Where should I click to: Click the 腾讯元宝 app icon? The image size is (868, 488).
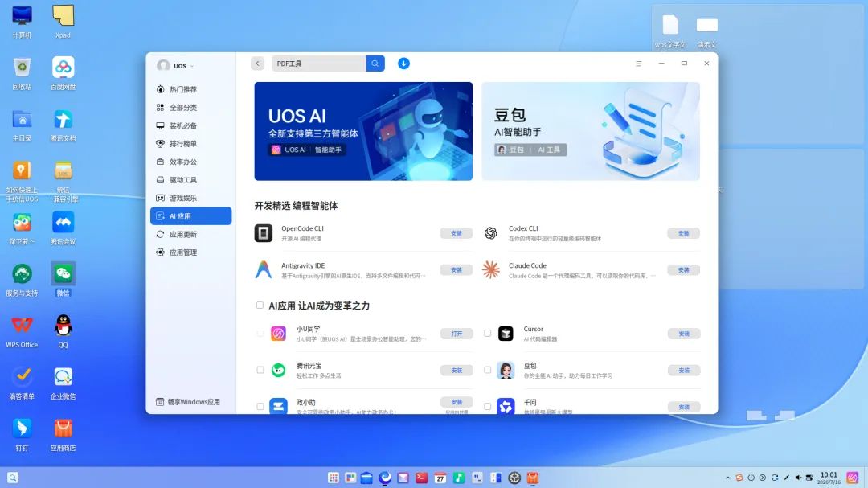pyautogui.click(x=278, y=370)
